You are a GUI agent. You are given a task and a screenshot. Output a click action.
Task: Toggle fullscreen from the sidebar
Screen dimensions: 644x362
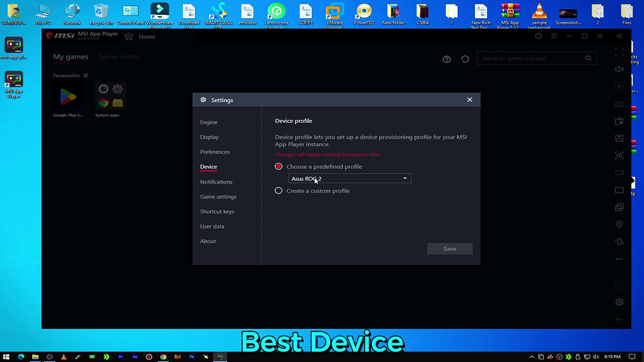(x=619, y=52)
